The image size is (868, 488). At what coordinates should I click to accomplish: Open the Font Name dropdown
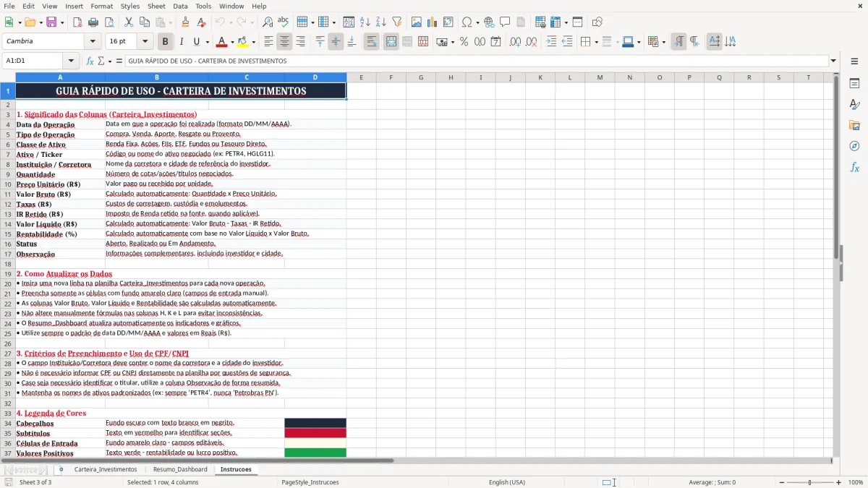coord(93,42)
